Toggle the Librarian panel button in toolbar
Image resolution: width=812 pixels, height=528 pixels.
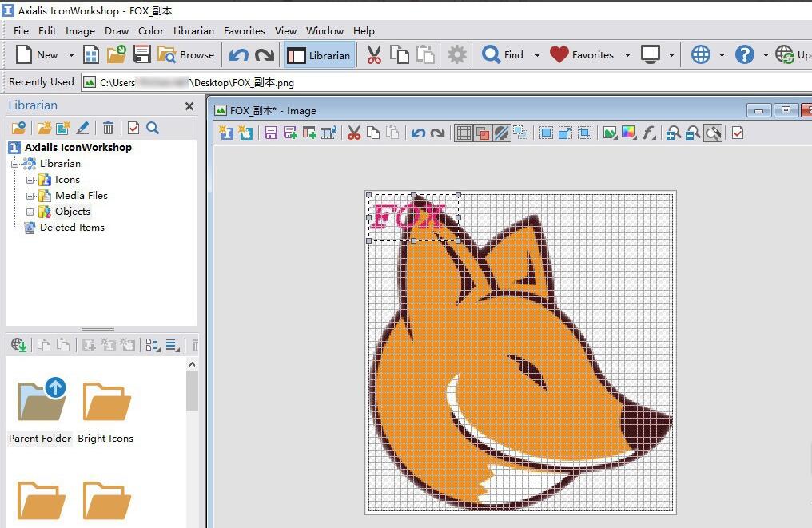click(320, 55)
